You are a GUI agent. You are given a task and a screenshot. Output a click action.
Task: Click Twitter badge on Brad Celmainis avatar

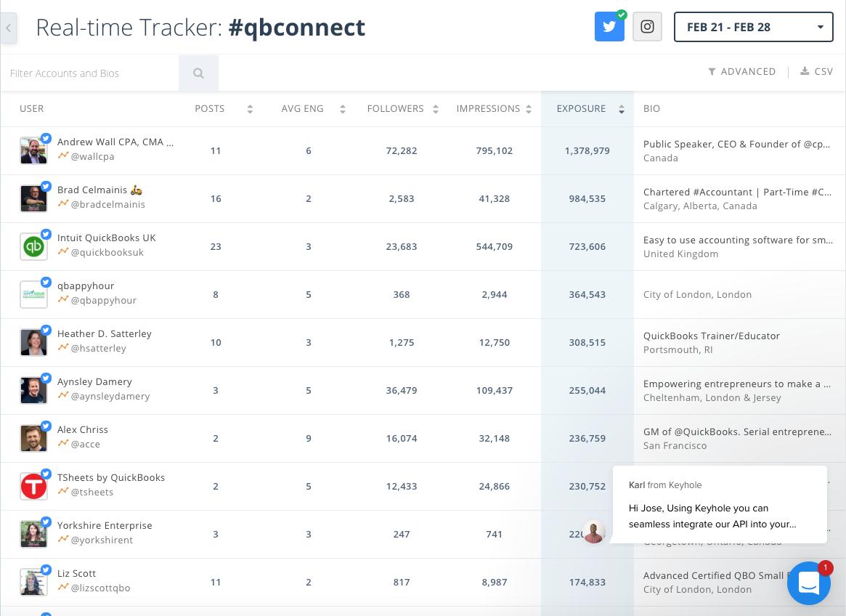pyautogui.click(x=46, y=186)
